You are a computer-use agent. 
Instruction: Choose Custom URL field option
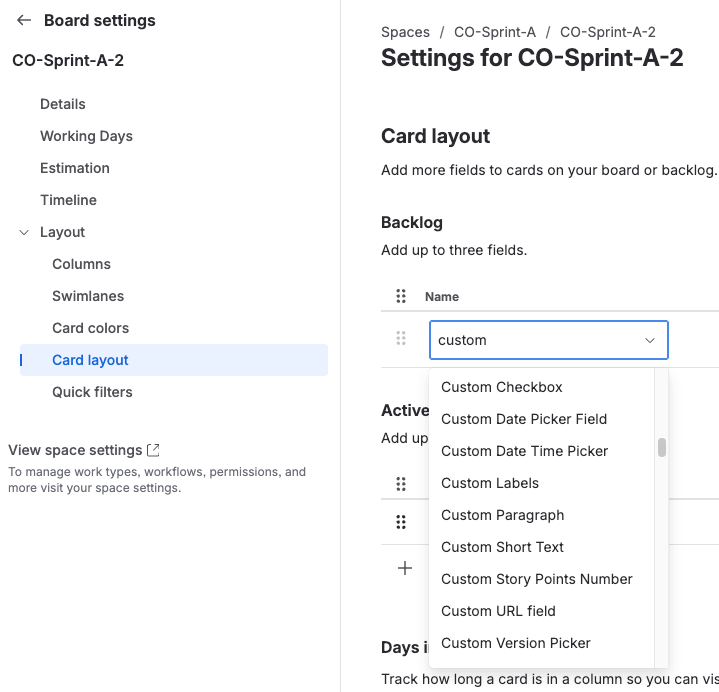point(498,611)
